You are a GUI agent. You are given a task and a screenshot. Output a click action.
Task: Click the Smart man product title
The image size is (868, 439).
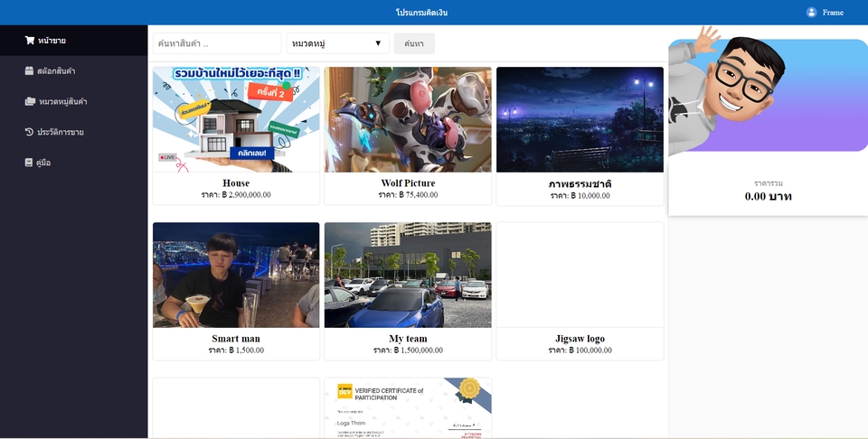pyautogui.click(x=236, y=339)
